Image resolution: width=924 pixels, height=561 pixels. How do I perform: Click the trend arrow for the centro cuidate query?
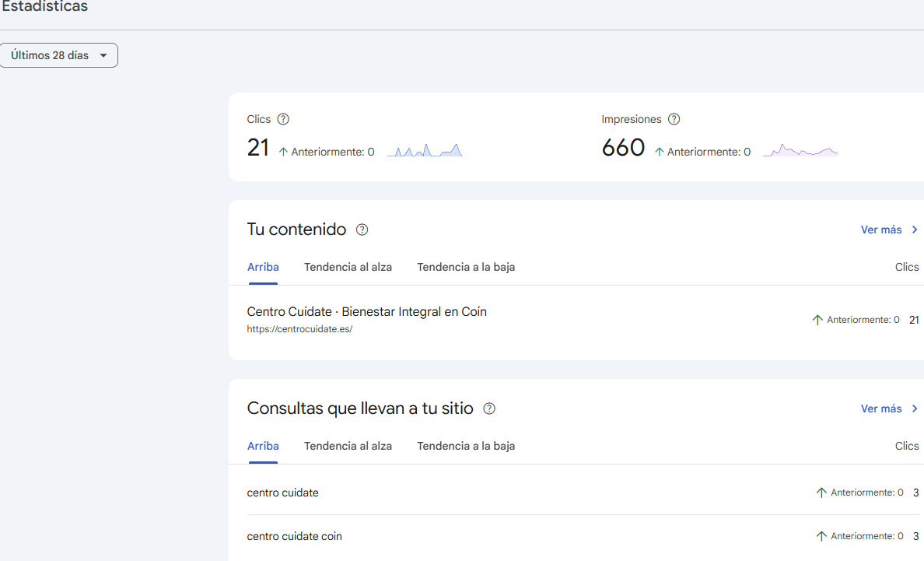coord(820,492)
